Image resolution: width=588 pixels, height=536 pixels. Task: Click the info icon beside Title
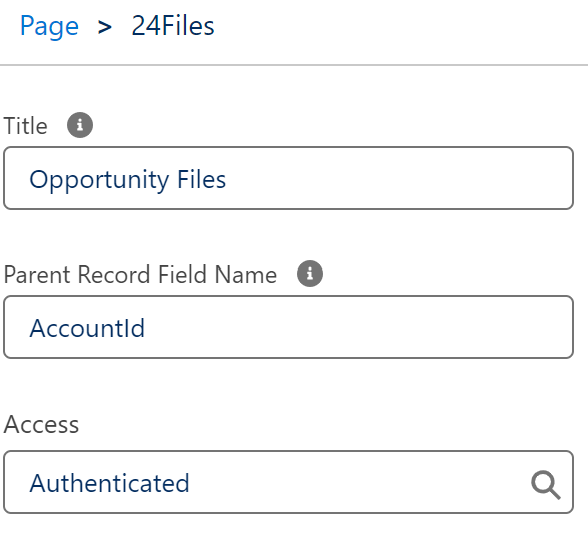[80, 125]
